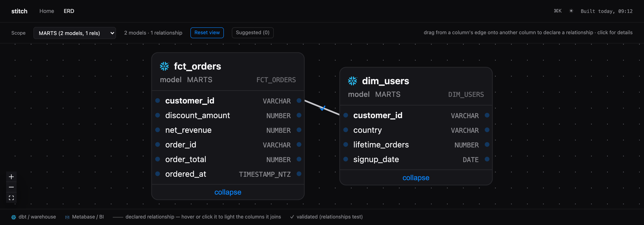Viewport: 644px width, 225px height.
Task: Click the zoom in plus icon
Action: [x=11, y=177]
